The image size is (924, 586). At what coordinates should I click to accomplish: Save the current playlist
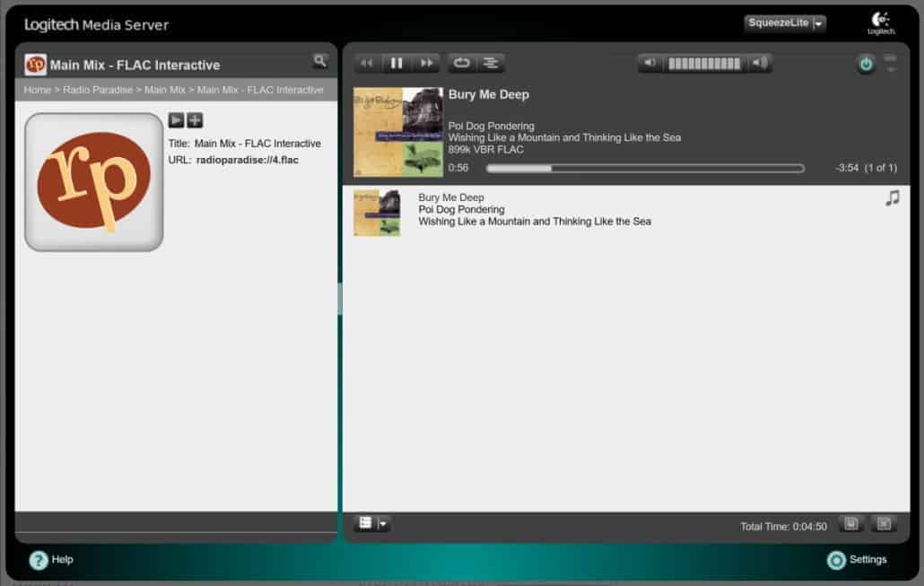click(850, 523)
